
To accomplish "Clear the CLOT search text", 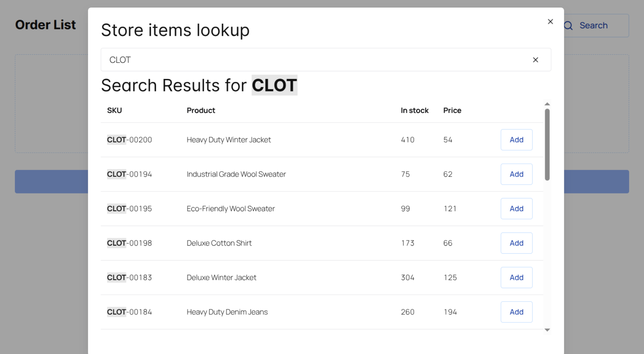I will [535, 60].
